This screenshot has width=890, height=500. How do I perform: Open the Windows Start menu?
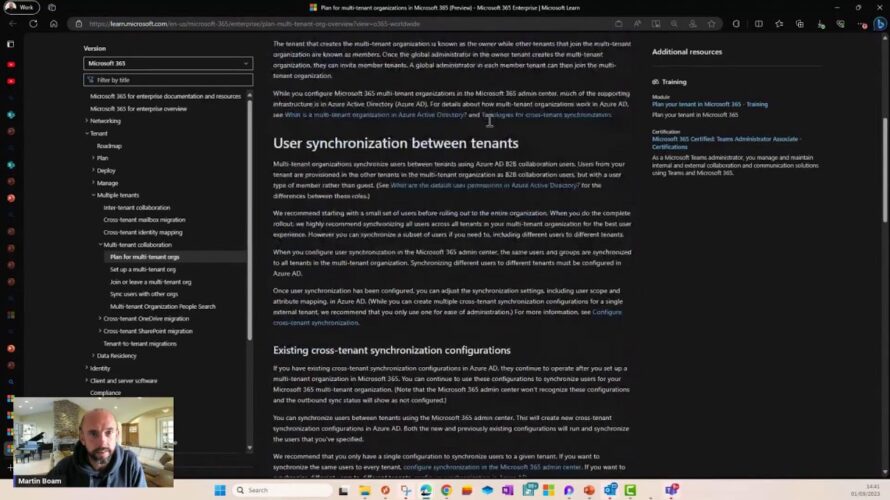click(220, 490)
